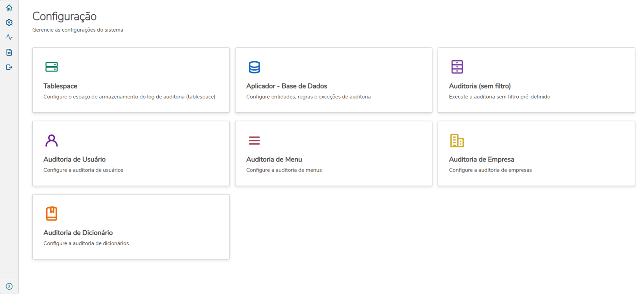Click the red menu lines icon on Auditoria de Menu
This screenshot has width=644, height=294.
(254, 140)
